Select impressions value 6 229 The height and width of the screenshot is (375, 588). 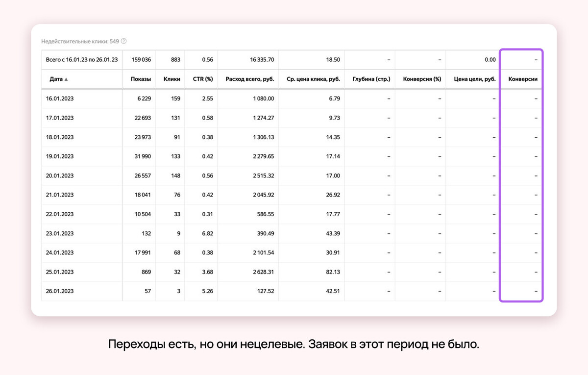coord(144,99)
